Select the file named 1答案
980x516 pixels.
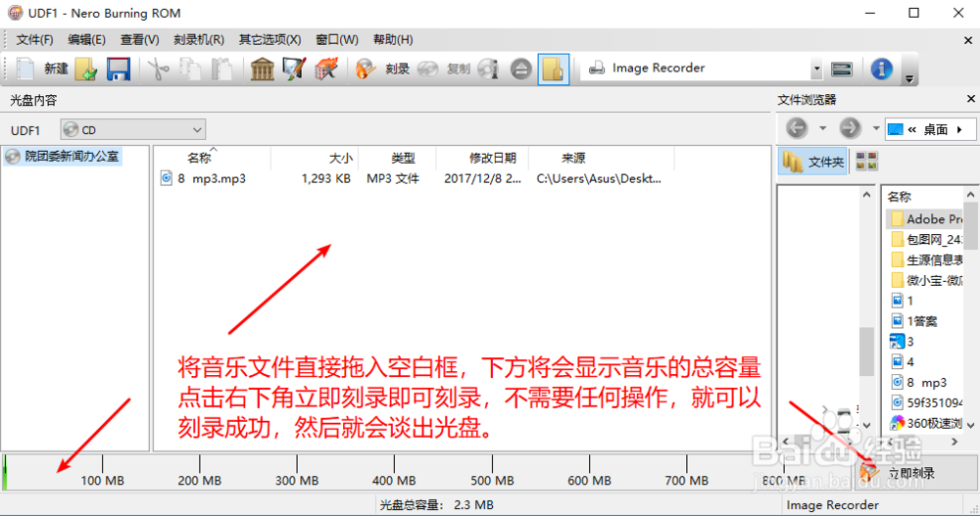click(913, 321)
